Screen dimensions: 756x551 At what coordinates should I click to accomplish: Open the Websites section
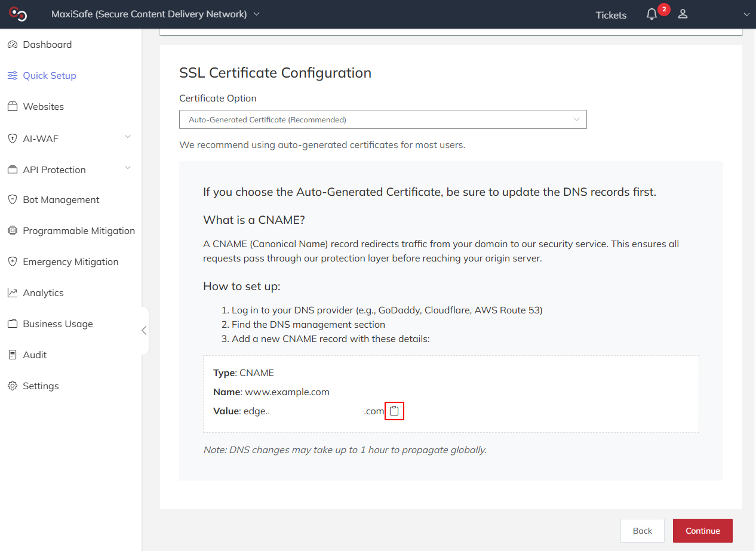coord(43,106)
